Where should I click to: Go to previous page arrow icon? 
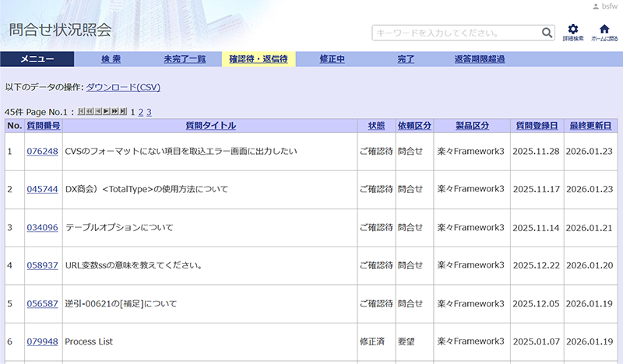click(98, 112)
